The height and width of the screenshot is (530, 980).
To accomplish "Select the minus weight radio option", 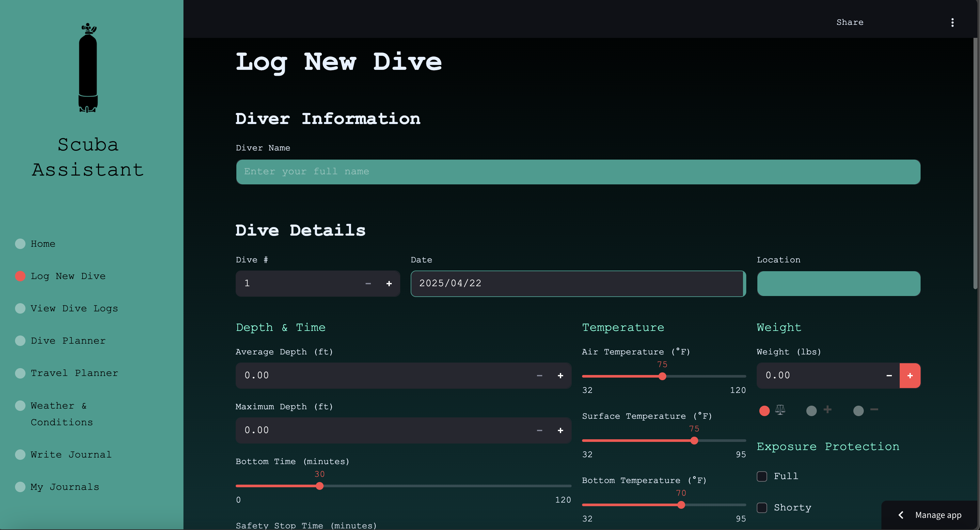I will click(866, 410).
